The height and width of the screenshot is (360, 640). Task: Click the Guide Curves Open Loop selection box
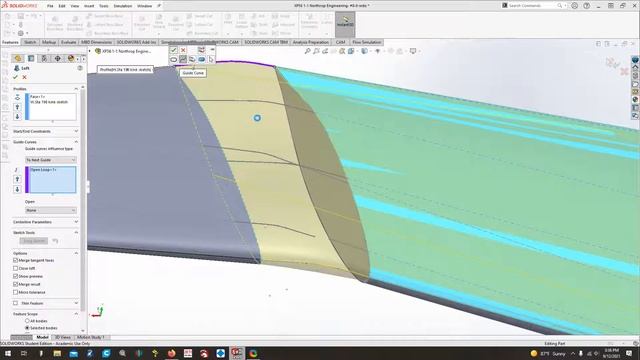51,179
